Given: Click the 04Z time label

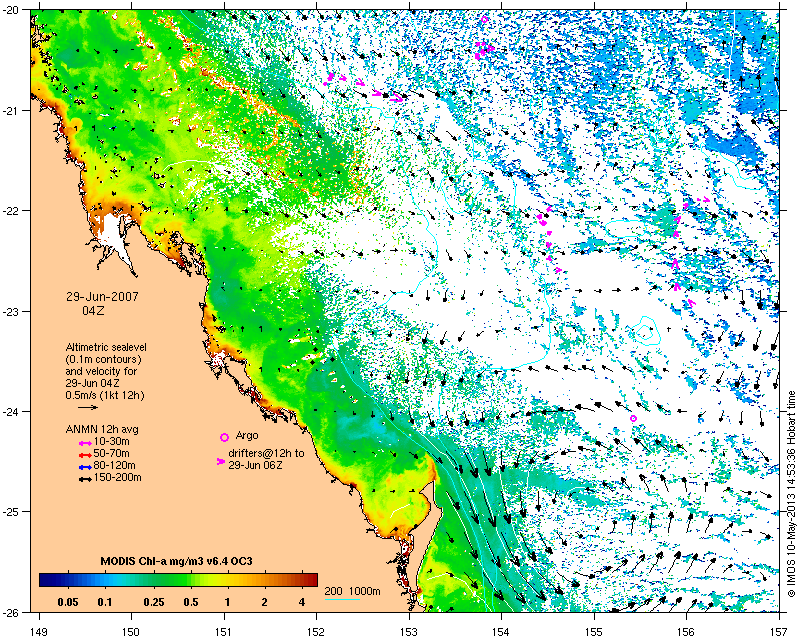Looking at the screenshot, I should tap(93, 310).
